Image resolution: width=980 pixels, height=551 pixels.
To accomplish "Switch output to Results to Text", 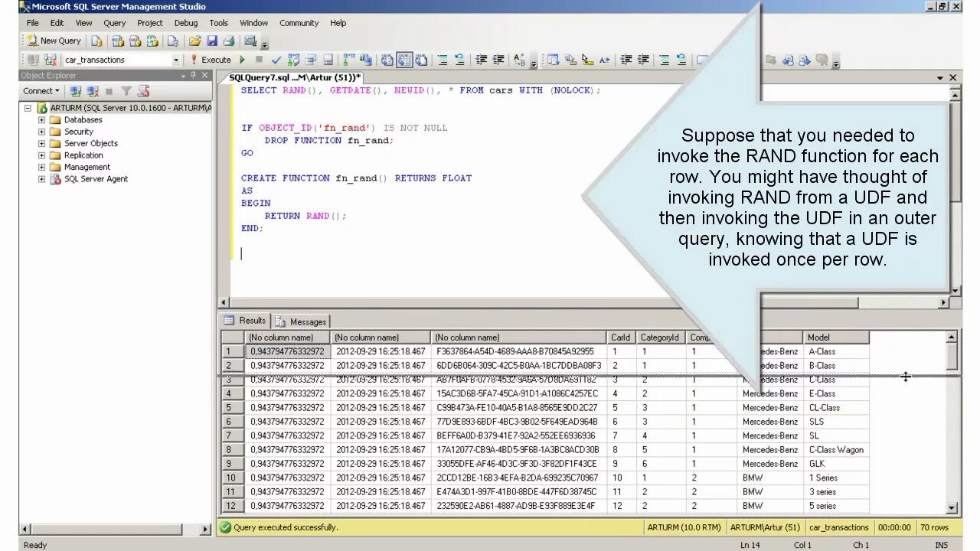I will coord(387,60).
